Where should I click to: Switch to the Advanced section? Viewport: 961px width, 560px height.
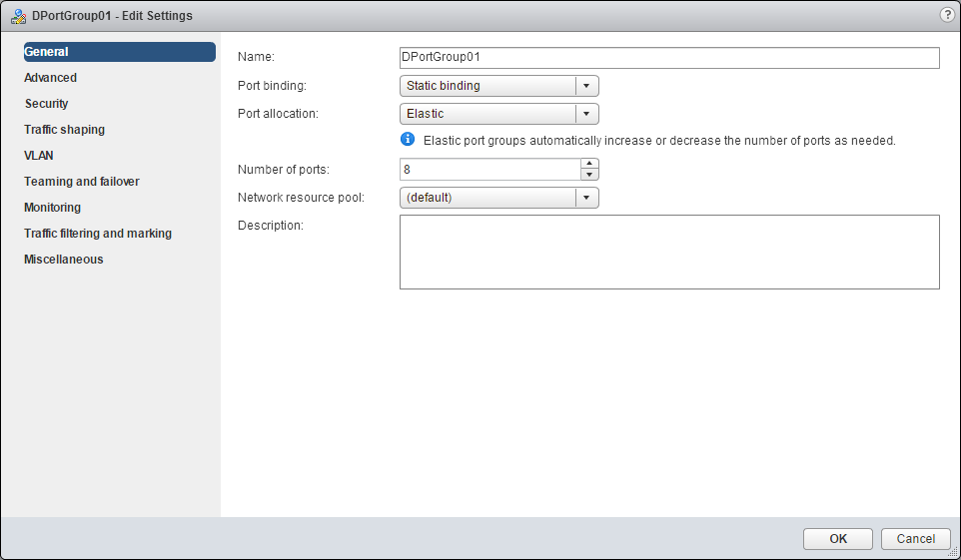click(51, 78)
